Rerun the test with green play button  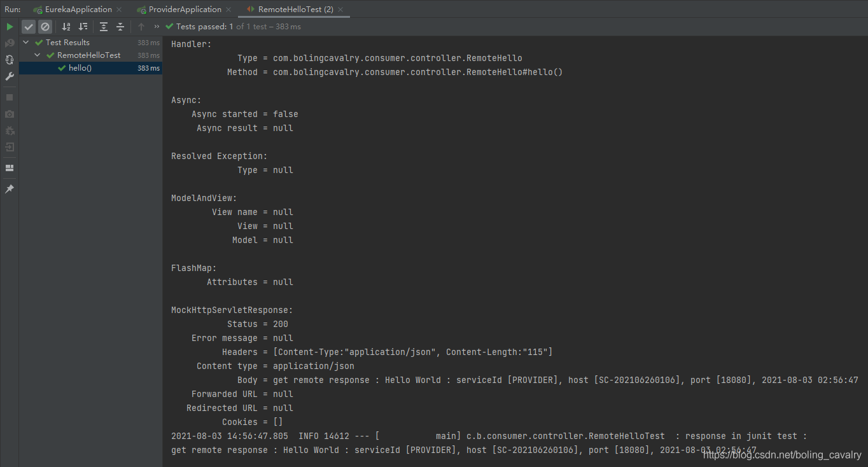click(x=10, y=27)
